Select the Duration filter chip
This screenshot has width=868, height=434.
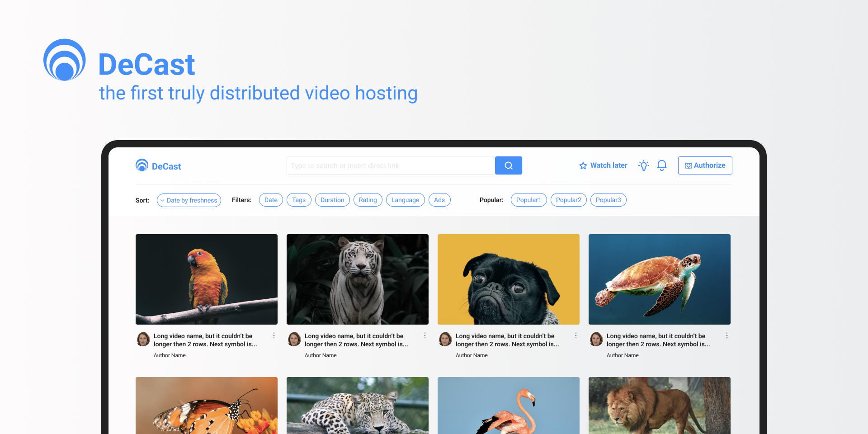(332, 200)
